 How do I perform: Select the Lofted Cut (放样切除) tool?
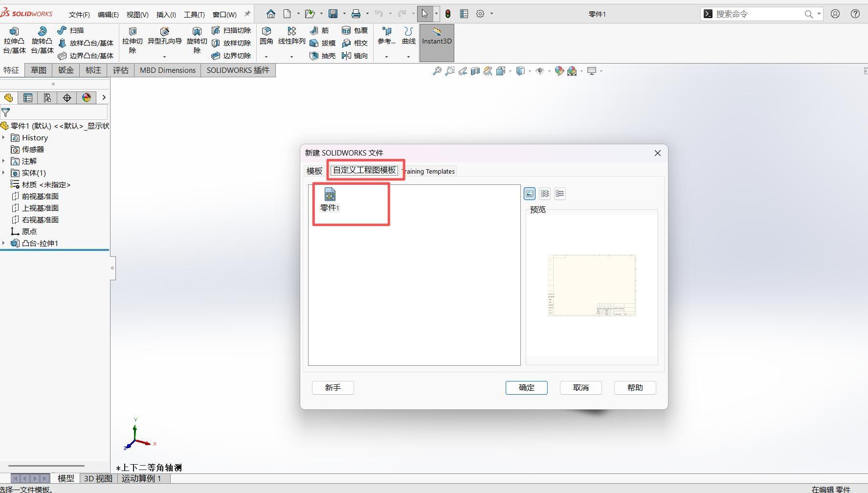click(231, 43)
